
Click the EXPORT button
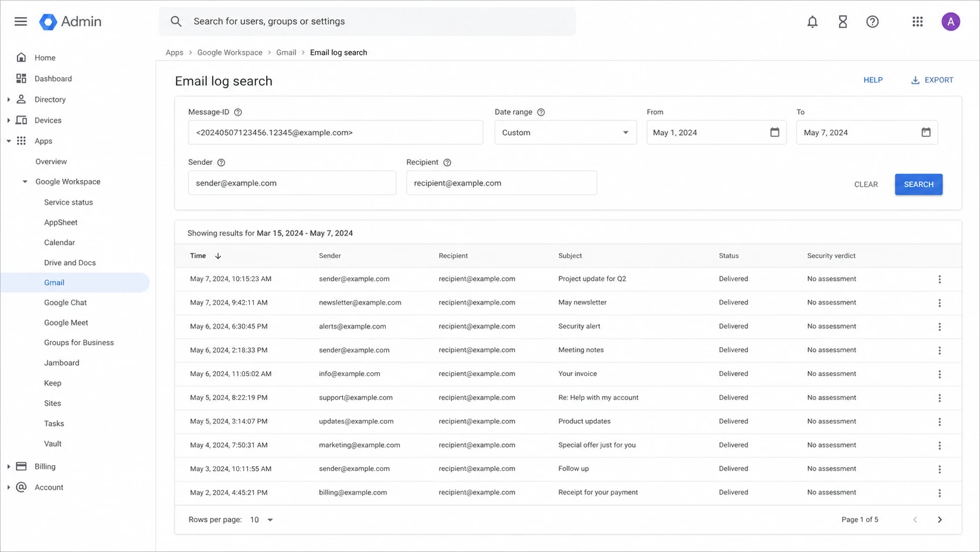tap(932, 80)
